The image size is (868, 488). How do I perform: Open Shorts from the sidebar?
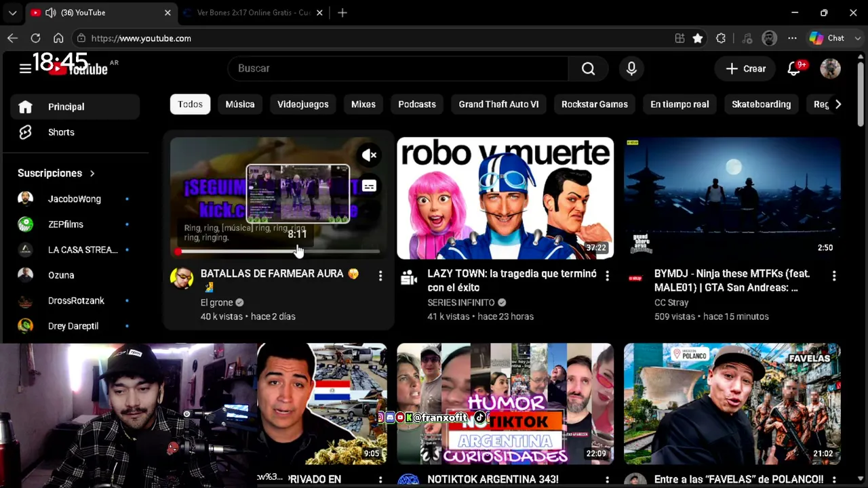click(75, 132)
